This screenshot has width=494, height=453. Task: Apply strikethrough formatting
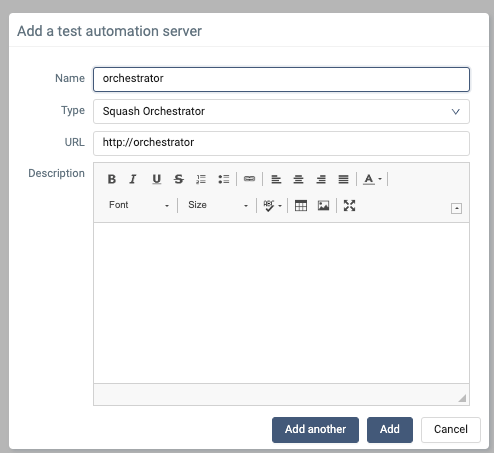[179, 179]
